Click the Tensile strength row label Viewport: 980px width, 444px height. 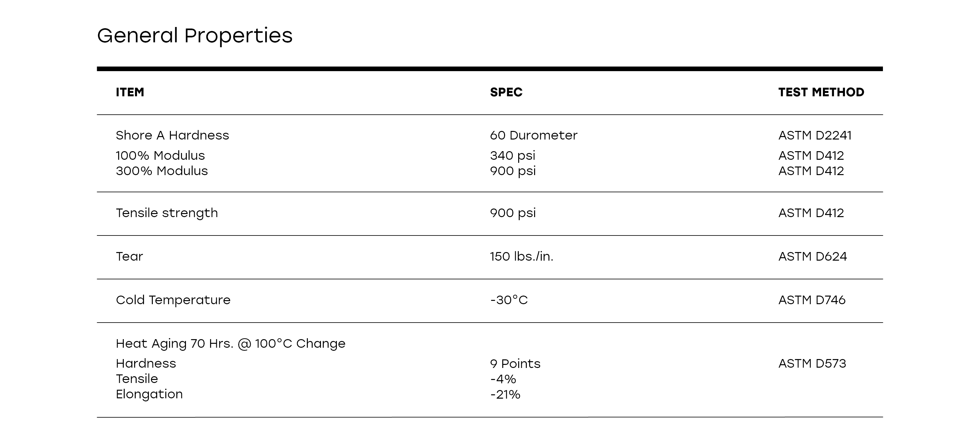click(167, 213)
